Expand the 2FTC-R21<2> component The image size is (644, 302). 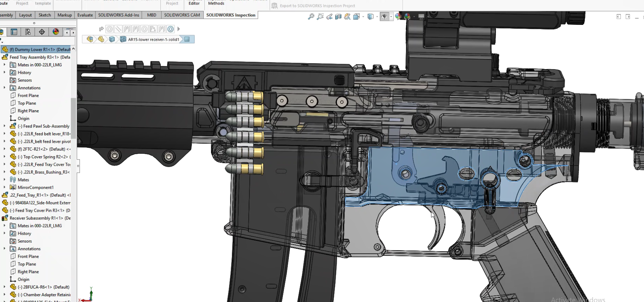[4, 149]
